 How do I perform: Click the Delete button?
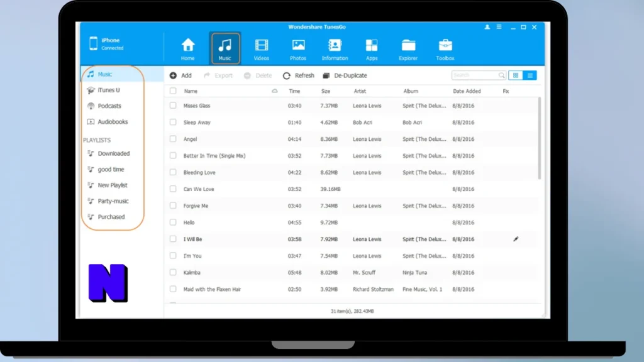pyautogui.click(x=257, y=75)
